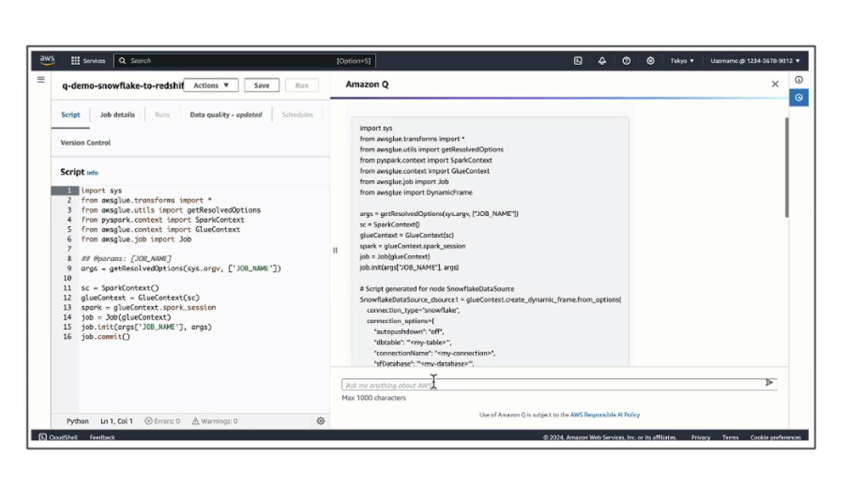The height and width of the screenshot is (504, 845).
Task: Click the Errors: 0 status indicator
Action: tap(162, 421)
